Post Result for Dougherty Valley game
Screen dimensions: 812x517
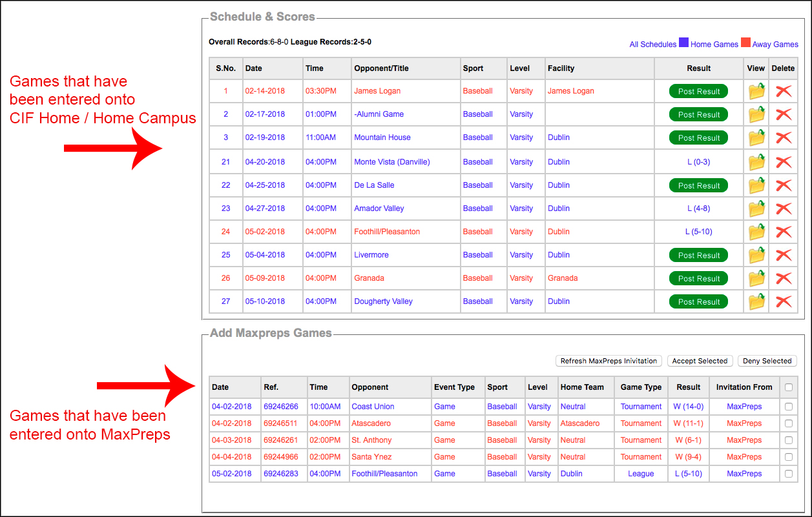click(x=699, y=302)
